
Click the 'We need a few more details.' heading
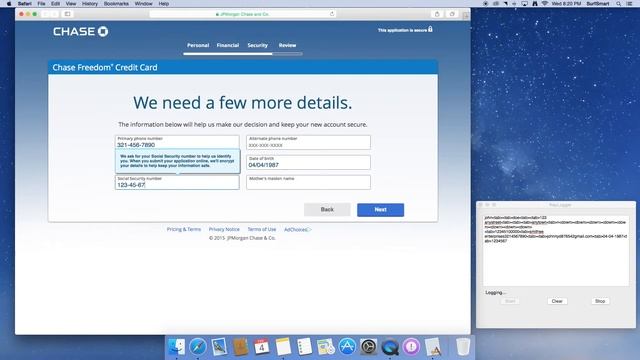[242, 102]
